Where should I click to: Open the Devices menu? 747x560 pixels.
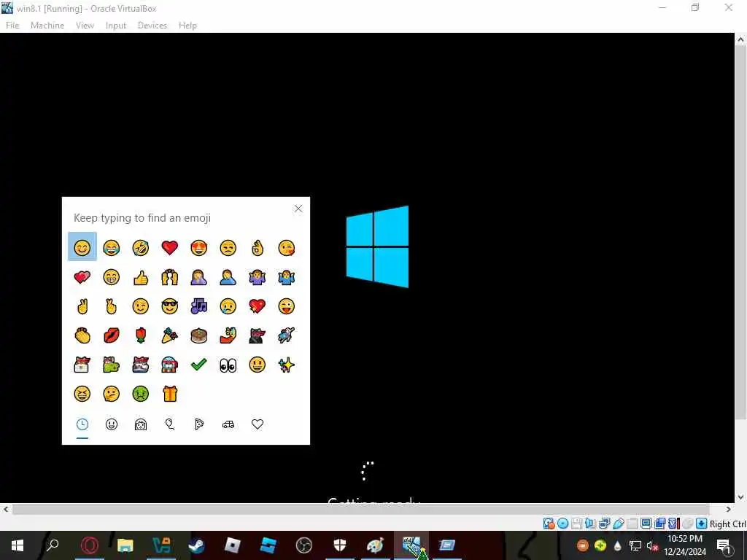(152, 26)
